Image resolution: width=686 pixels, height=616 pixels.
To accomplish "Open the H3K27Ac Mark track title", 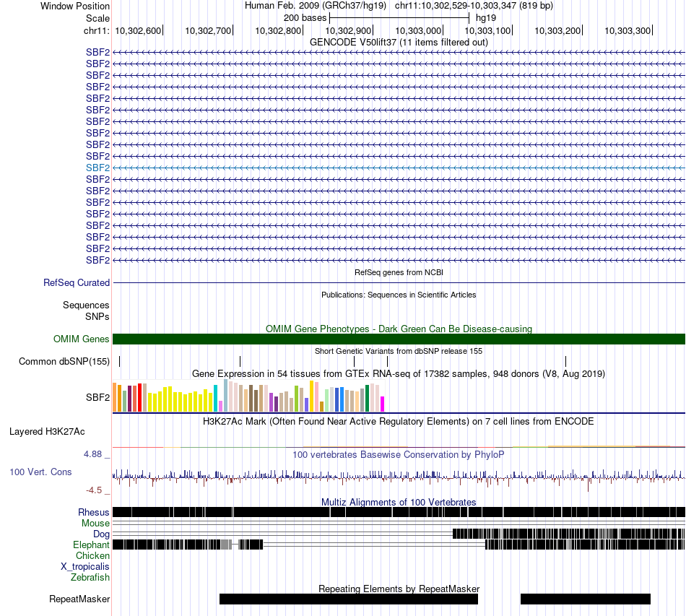I will [399, 421].
